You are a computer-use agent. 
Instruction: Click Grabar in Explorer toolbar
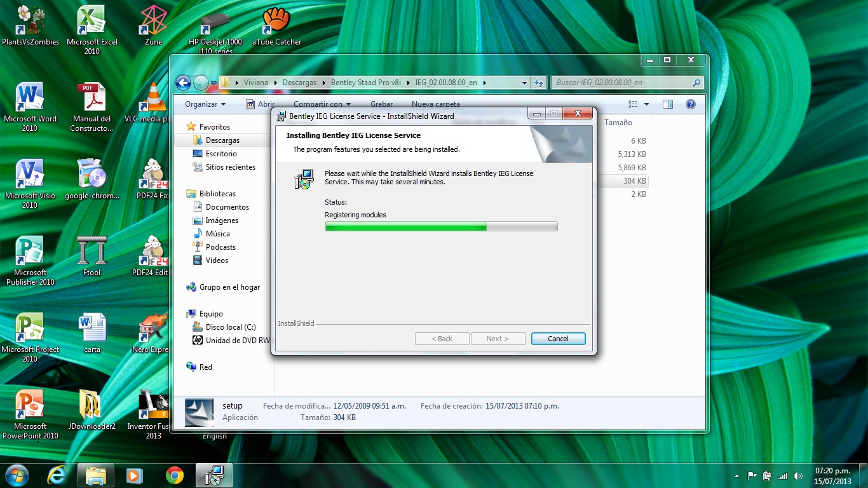pos(381,104)
